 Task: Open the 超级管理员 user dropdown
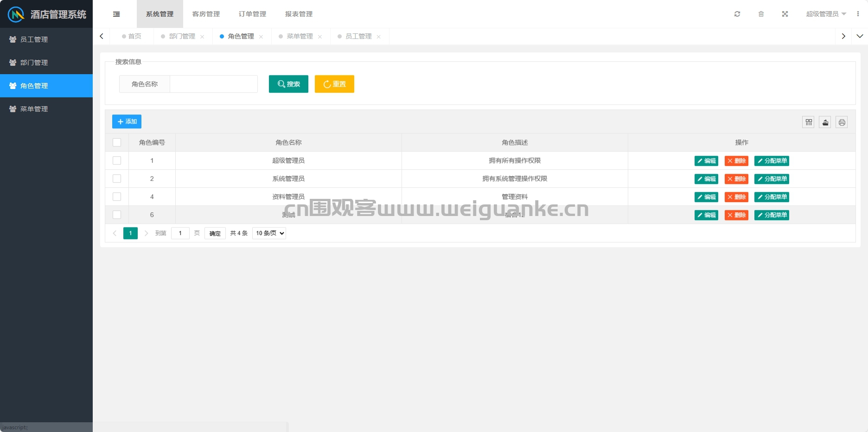[x=826, y=14]
